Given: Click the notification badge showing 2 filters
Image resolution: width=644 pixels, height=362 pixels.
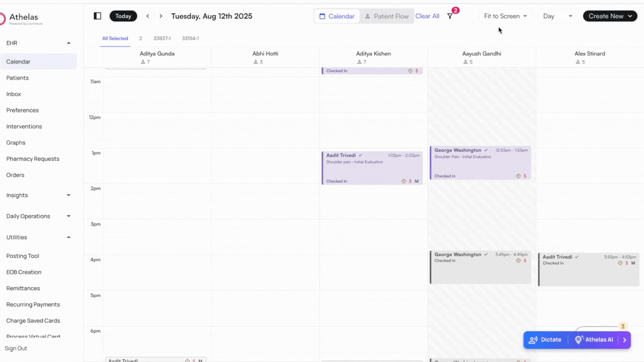Looking at the screenshot, I should 455,10.
